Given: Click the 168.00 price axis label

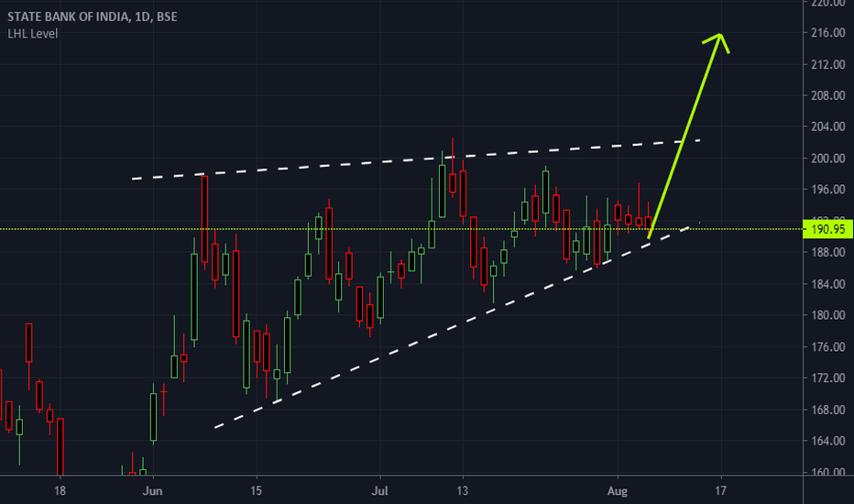Looking at the screenshot, I should 827,410.
